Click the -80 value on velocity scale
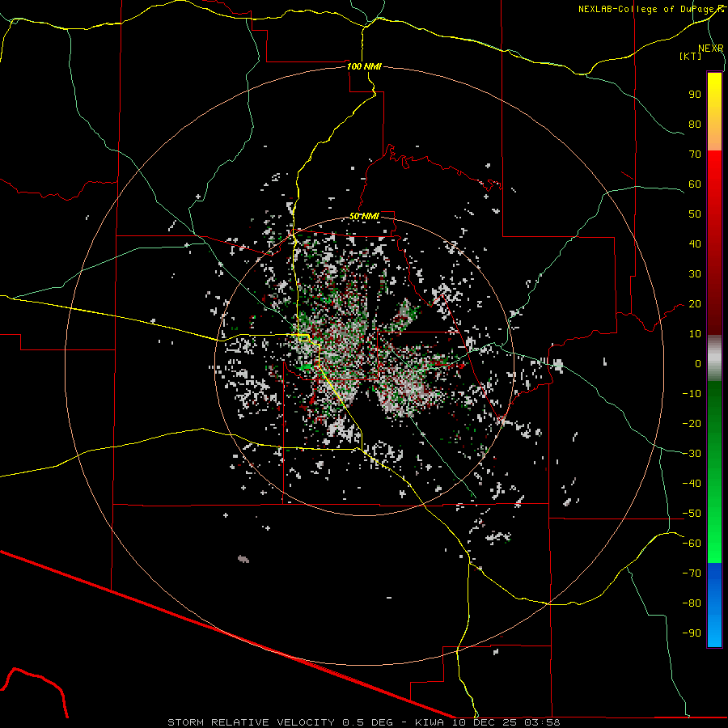 [692, 603]
